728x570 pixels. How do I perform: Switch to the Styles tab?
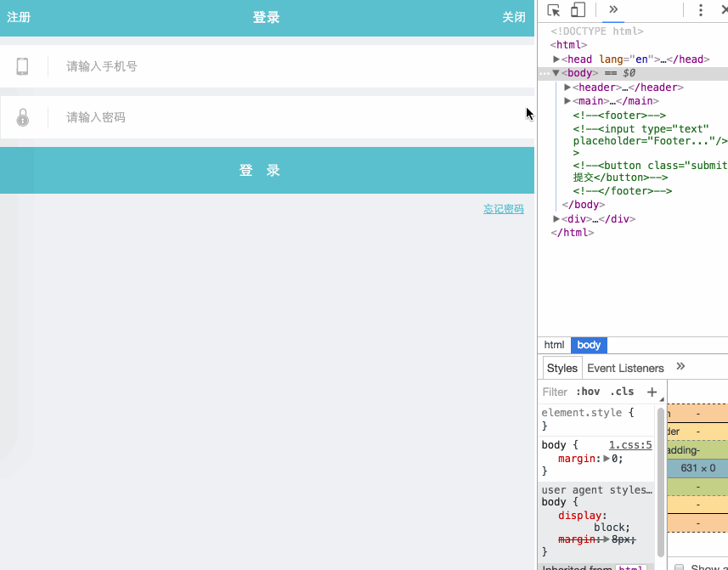click(x=562, y=368)
